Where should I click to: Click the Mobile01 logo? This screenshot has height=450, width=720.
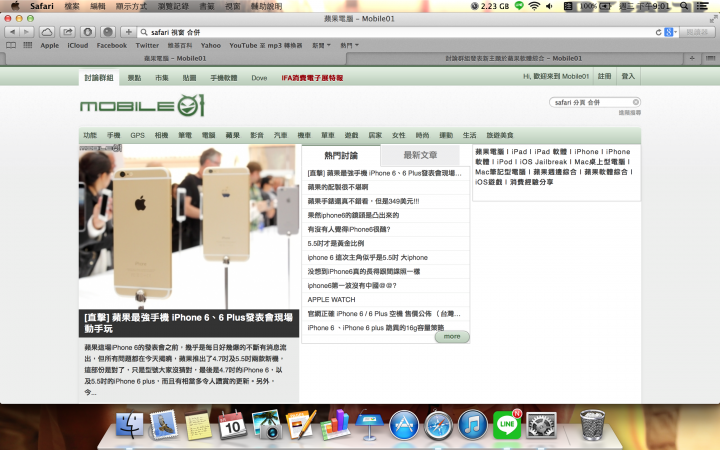pyautogui.click(x=142, y=106)
